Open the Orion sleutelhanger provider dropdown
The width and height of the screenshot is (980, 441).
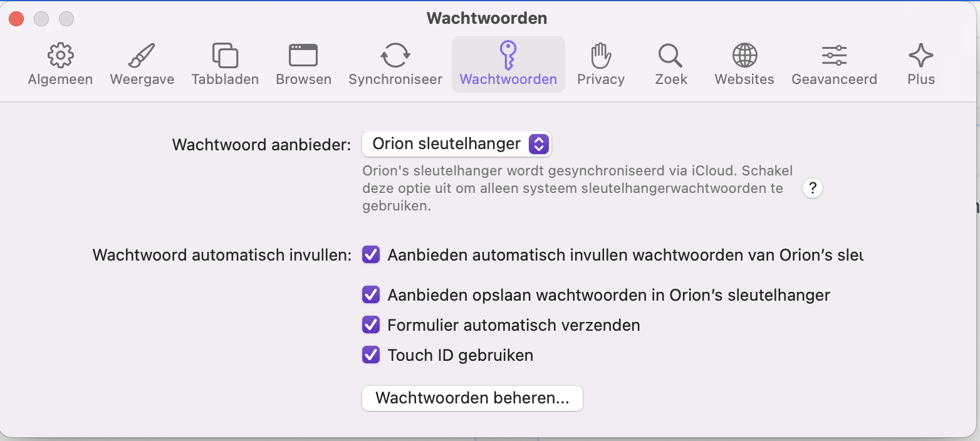(x=456, y=144)
